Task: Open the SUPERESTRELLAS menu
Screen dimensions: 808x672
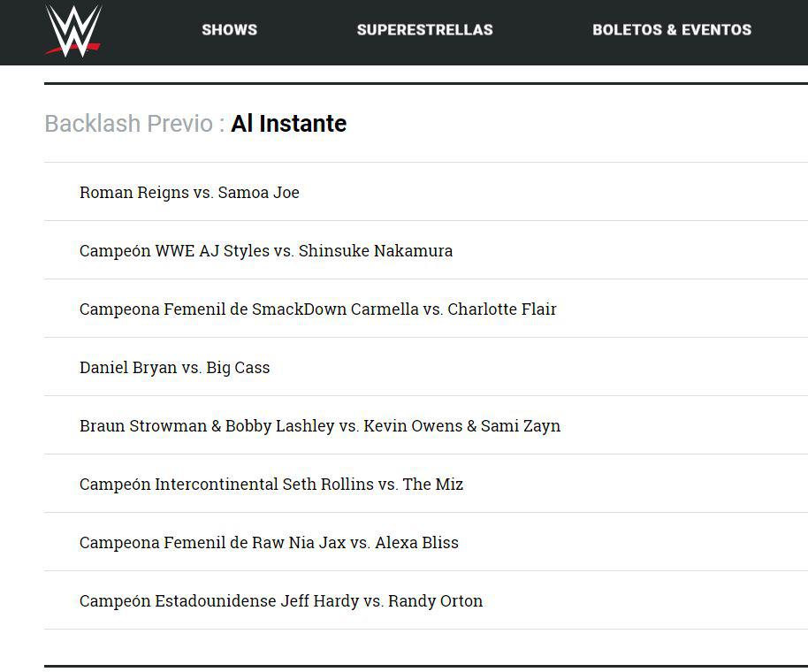Action: [424, 29]
